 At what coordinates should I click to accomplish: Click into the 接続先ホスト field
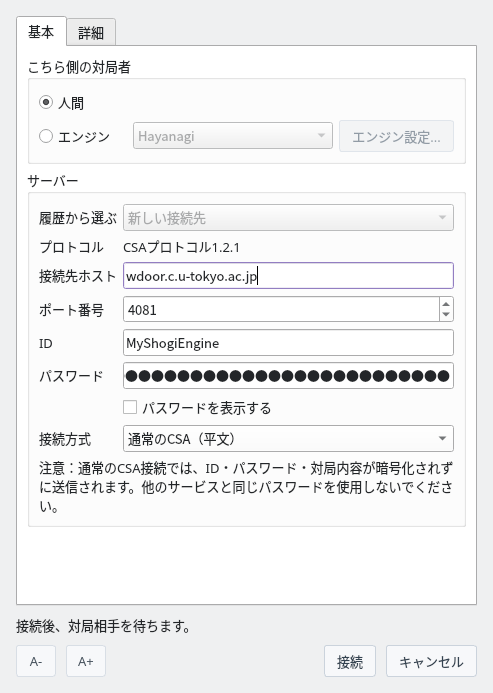pyautogui.click(x=288, y=276)
